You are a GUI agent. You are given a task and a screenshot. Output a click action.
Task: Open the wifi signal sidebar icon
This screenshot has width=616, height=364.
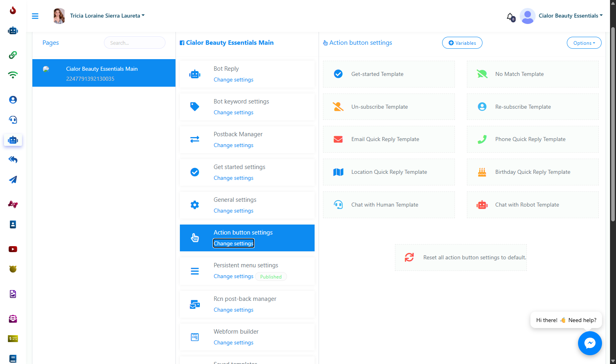(x=13, y=75)
